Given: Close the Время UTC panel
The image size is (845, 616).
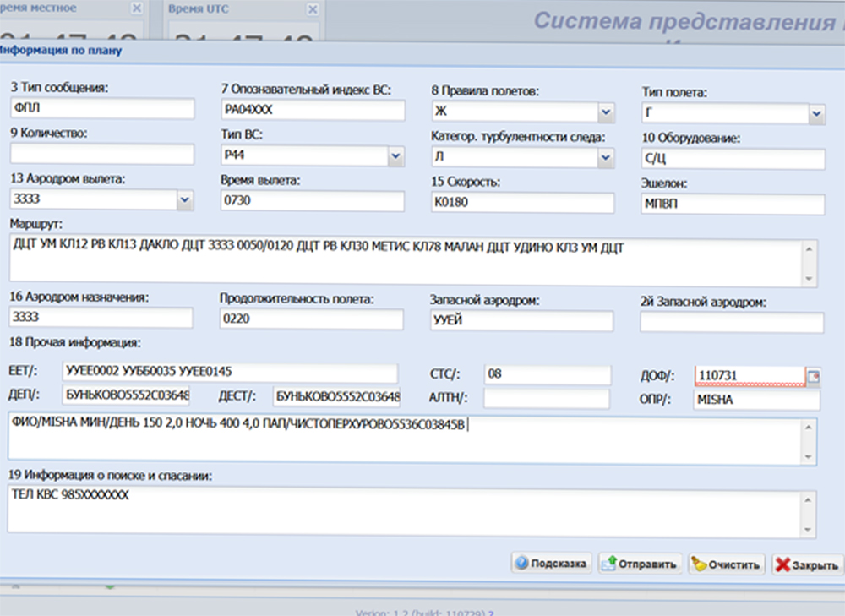Looking at the screenshot, I should 313,8.
